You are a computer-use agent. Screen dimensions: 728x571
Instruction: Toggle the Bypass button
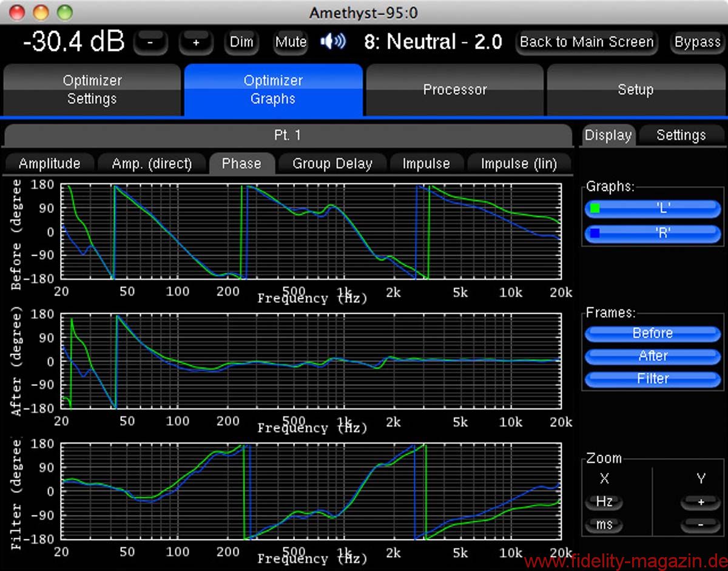[x=697, y=42]
